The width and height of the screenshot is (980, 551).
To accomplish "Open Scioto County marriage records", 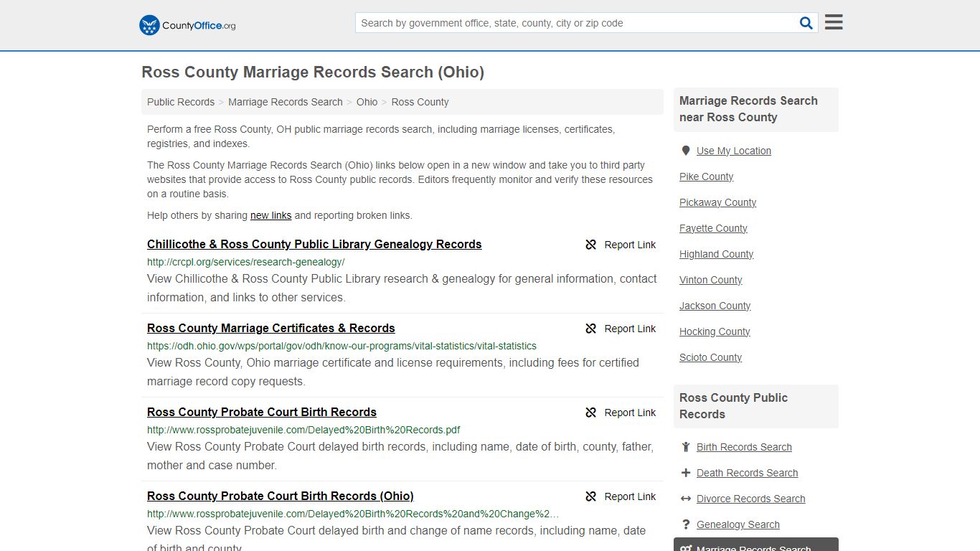I will [x=710, y=357].
